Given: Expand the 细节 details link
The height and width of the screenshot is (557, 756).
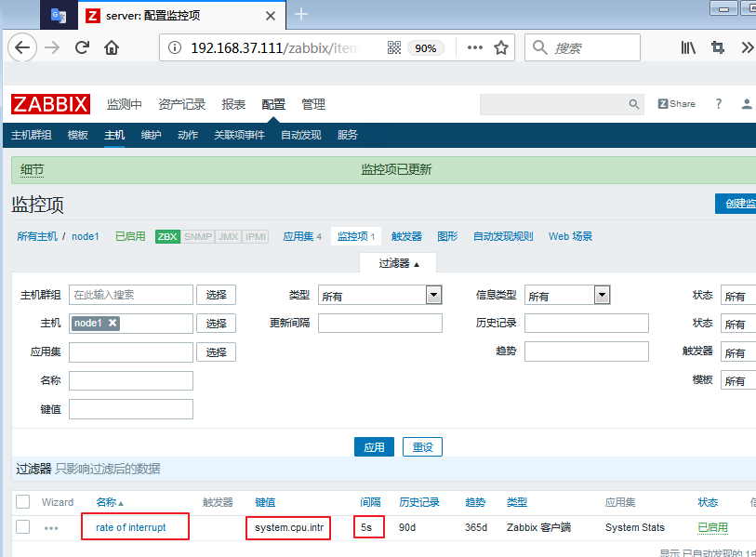Looking at the screenshot, I should point(33,170).
